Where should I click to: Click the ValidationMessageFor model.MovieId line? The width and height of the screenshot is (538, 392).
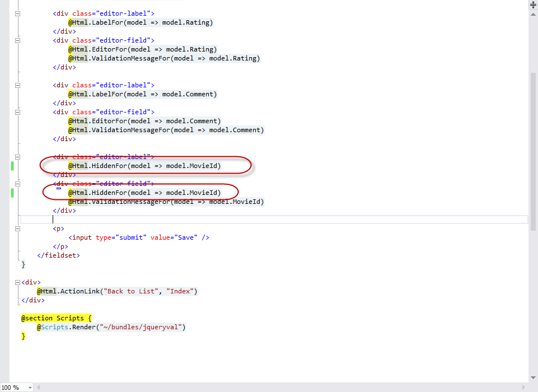click(x=166, y=202)
